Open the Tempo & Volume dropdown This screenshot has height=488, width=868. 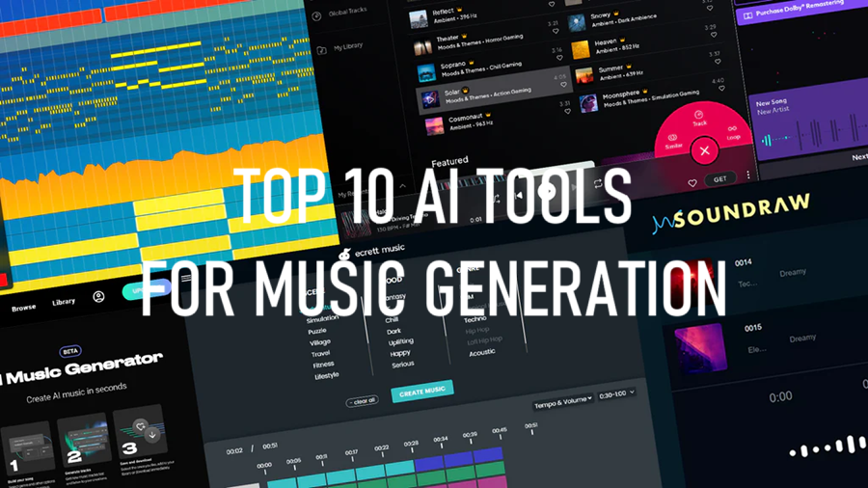pos(563,402)
